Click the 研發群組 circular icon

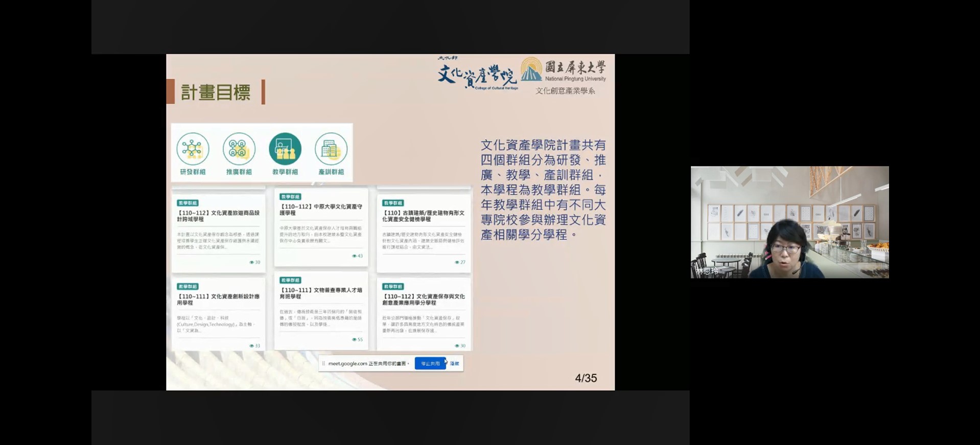(x=193, y=149)
